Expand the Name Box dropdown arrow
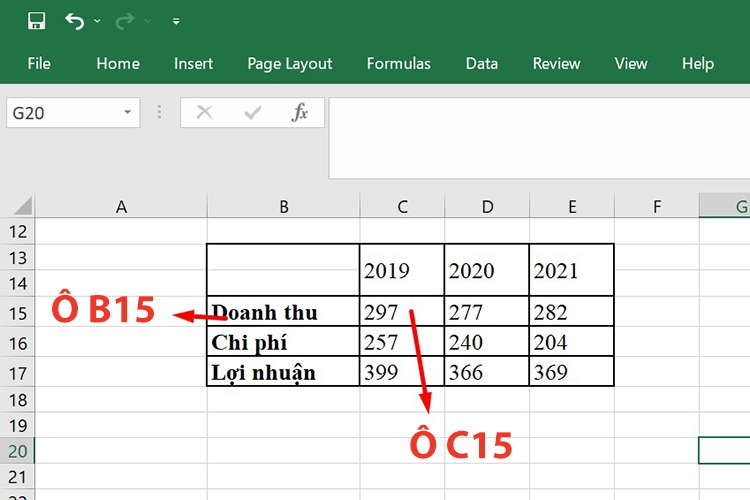This screenshot has width=750, height=500. 127,112
